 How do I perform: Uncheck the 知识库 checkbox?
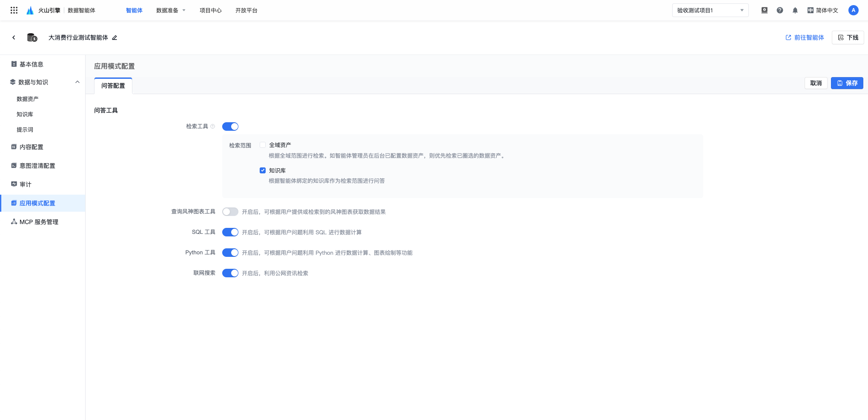click(263, 170)
